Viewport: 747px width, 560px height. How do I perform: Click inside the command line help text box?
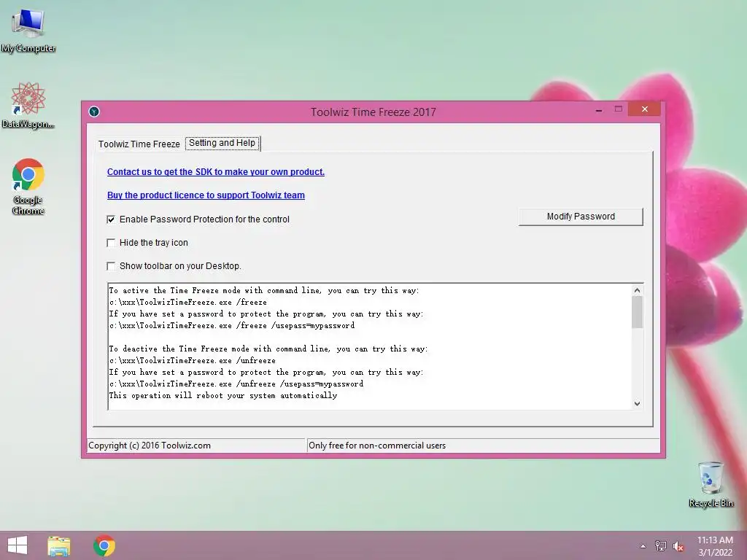[370, 346]
